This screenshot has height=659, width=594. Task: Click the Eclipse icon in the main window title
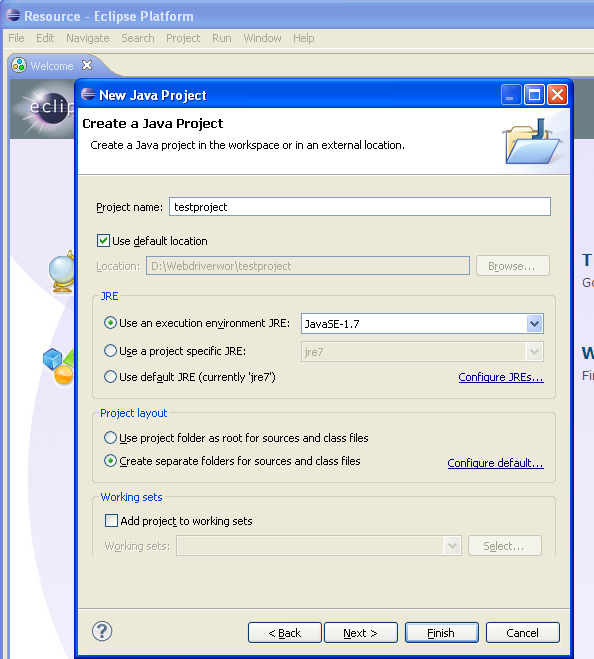(13, 15)
